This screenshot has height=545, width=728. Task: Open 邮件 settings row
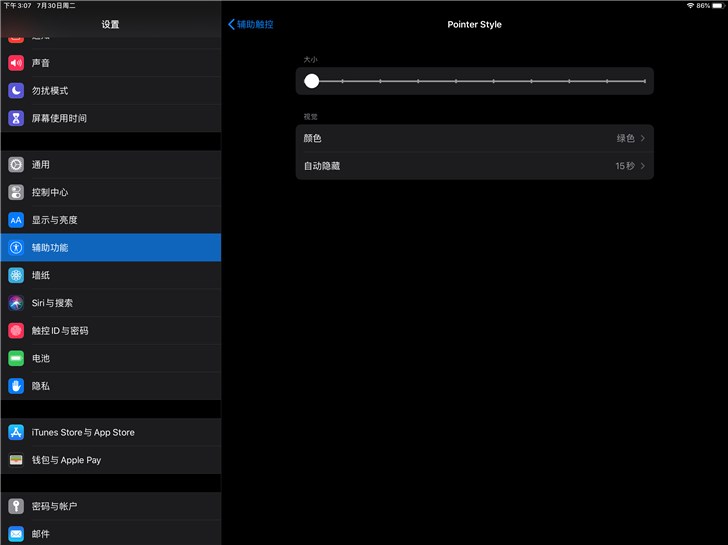(110, 533)
